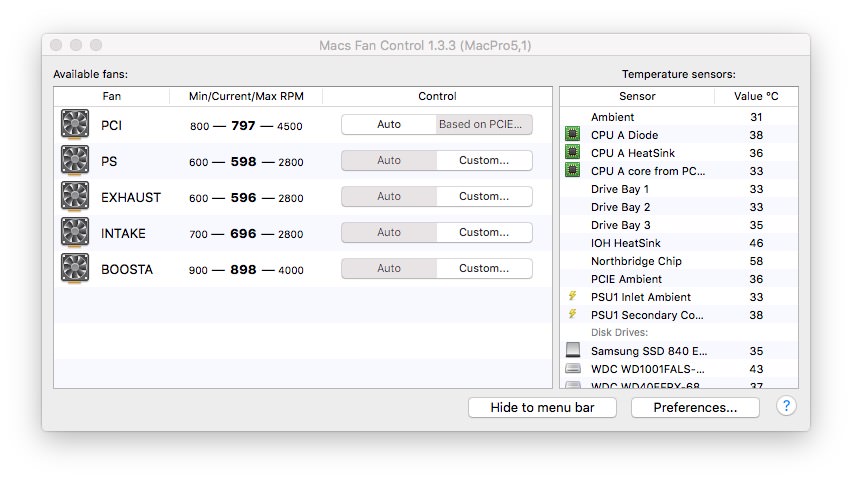
Task: Select the CPU A Diode sensor row
Action: point(679,135)
